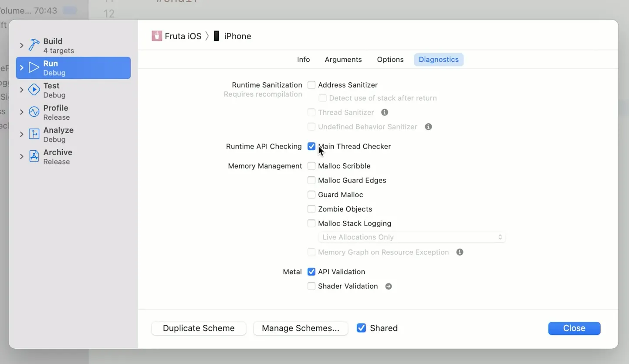
Task: Switch to the Arguments tab
Action: [343, 60]
